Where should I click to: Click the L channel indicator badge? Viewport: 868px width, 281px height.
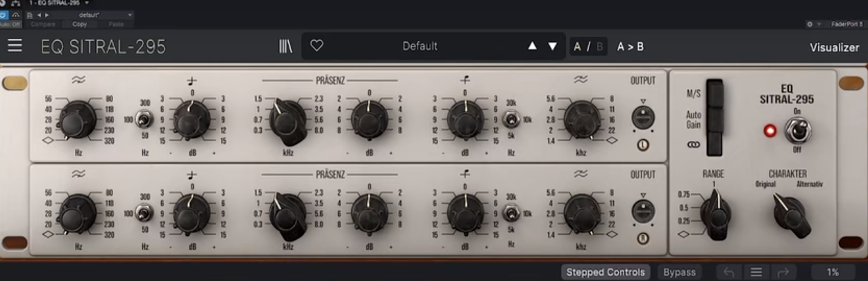(643, 145)
